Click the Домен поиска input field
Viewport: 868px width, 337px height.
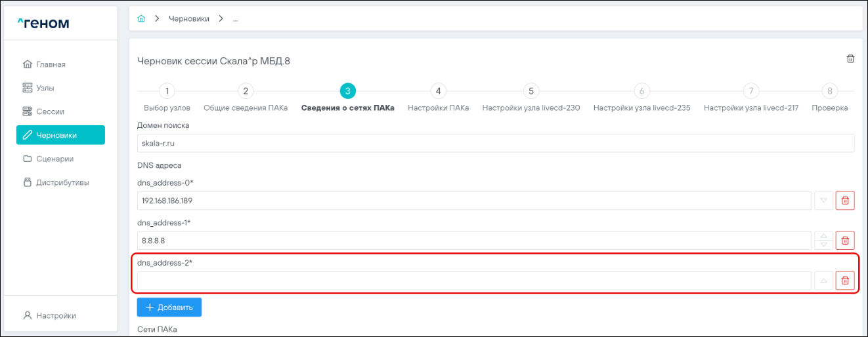pyautogui.click(x=495, y=143)
